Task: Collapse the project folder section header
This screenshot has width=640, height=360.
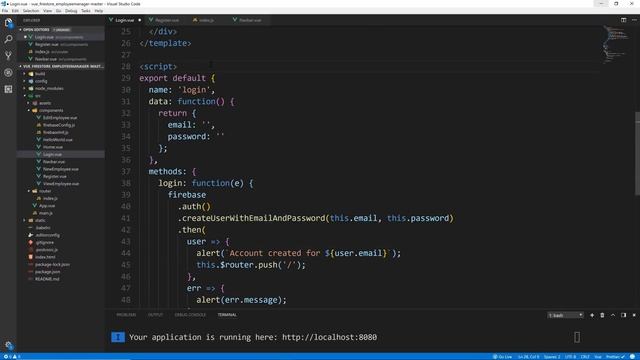Action: tap(61, 66)
